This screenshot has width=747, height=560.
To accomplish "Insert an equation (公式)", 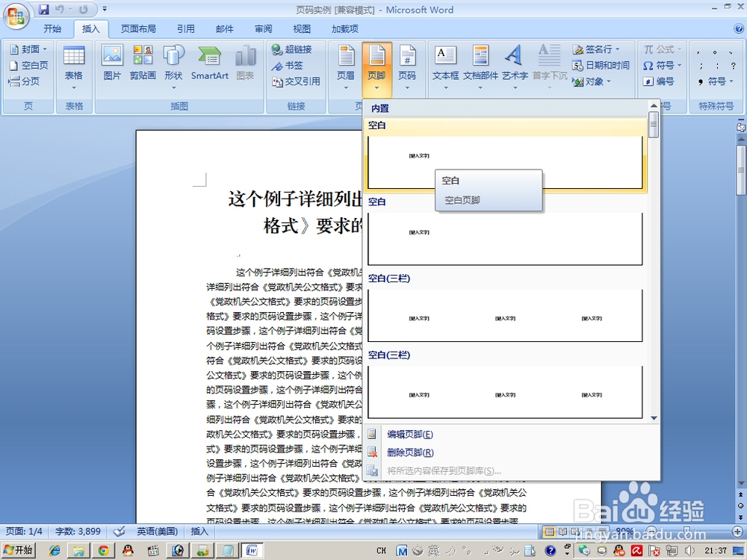I will pos(663,49).
